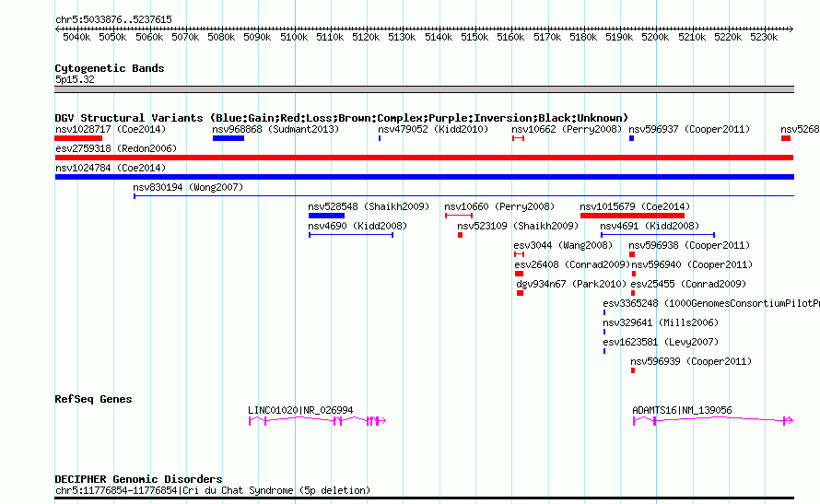The height and width of the screenshot is (504, 820).
Task: Click the 5230k ruler tick label
Action: 764,37
